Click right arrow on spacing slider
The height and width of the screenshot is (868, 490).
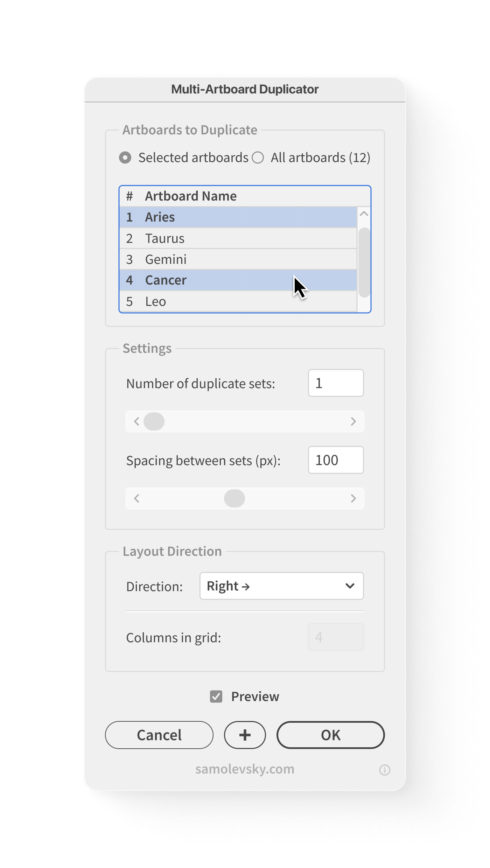click(353, 498)
